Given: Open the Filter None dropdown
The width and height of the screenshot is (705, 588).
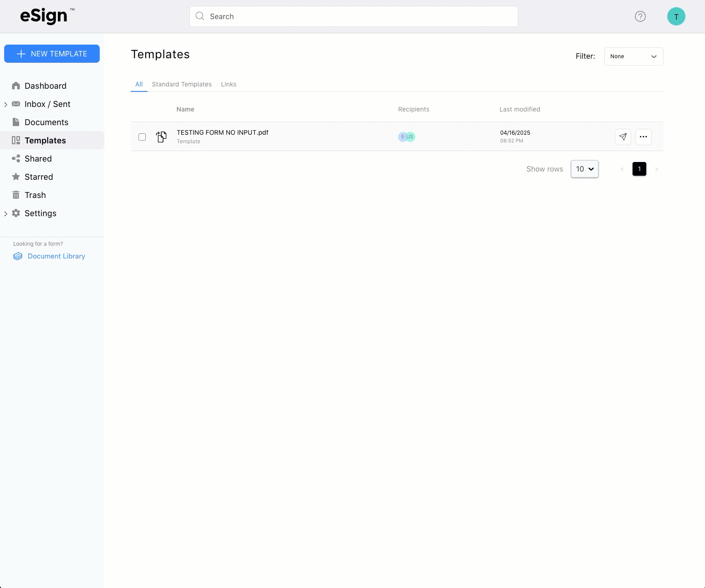Looking at the screenshot, I should coord(633,56).
